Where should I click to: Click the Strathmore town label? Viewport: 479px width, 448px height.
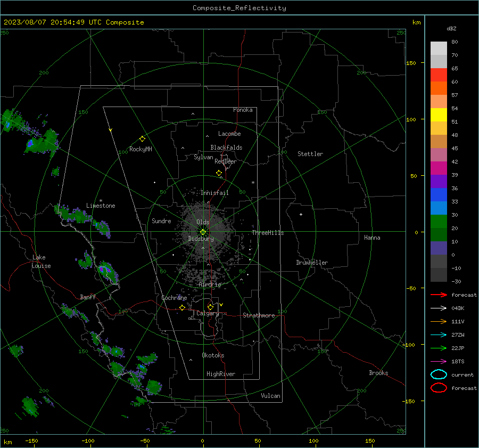[259, 315]
